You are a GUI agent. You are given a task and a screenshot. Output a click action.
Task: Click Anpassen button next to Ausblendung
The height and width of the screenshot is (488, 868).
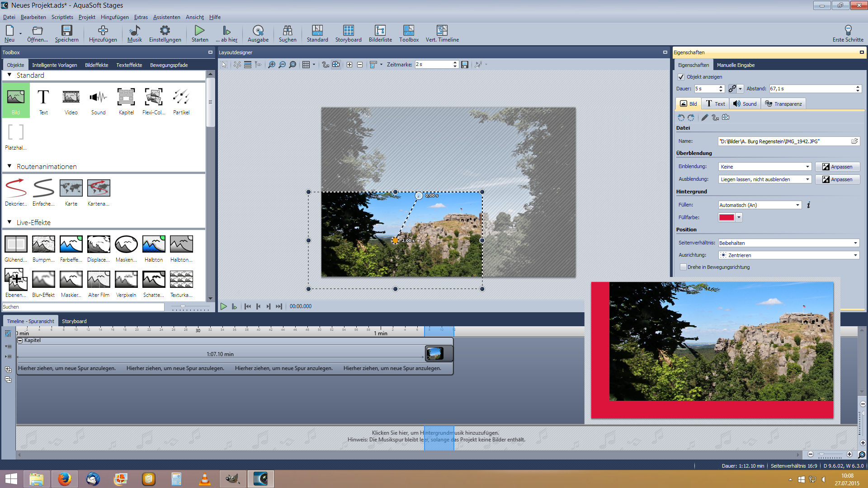pos(837,179)
